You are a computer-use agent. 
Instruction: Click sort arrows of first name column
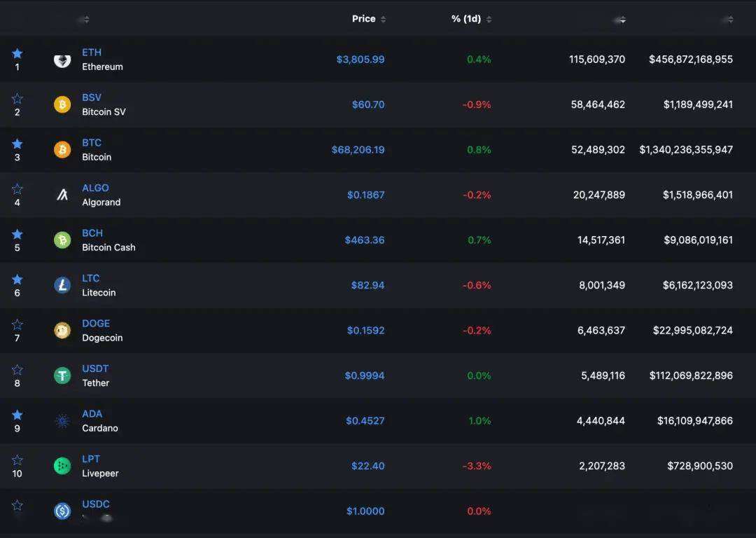86,20
